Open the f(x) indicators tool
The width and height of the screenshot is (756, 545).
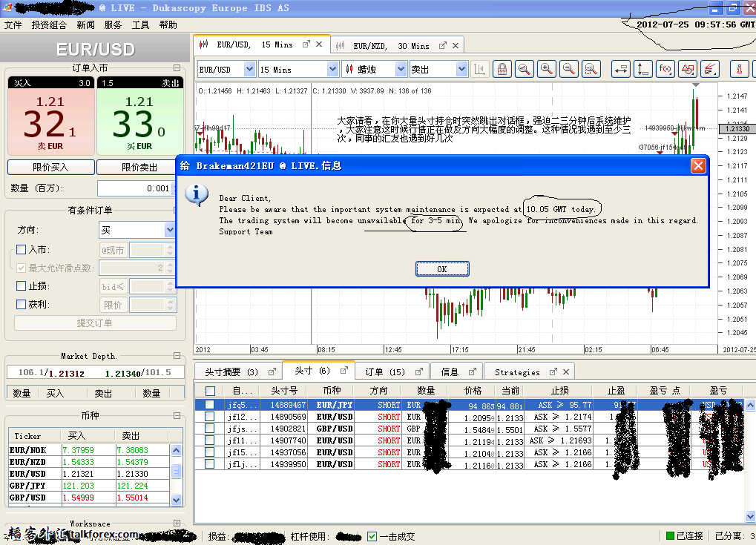point(665,70)
